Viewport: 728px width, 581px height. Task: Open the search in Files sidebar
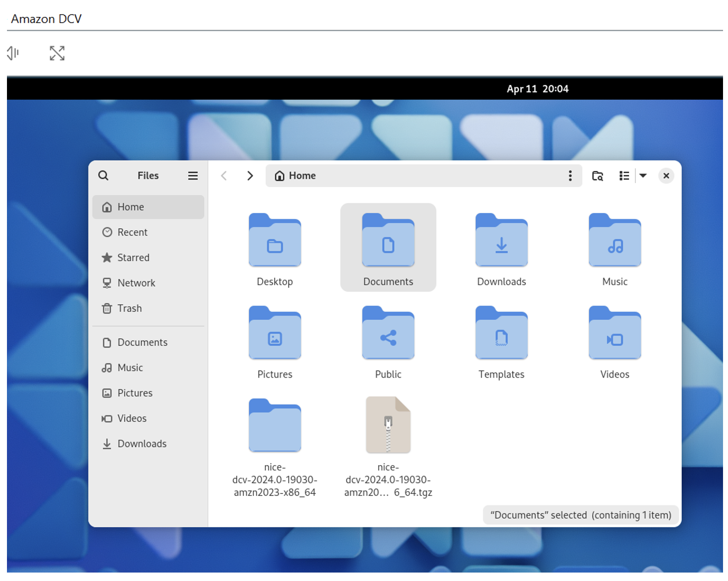103,176
